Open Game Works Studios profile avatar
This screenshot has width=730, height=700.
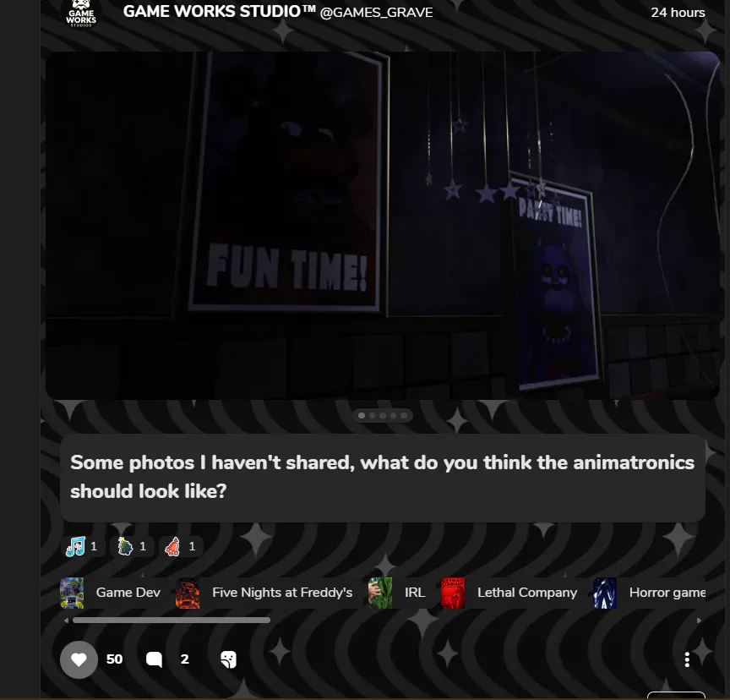point(81,14)
